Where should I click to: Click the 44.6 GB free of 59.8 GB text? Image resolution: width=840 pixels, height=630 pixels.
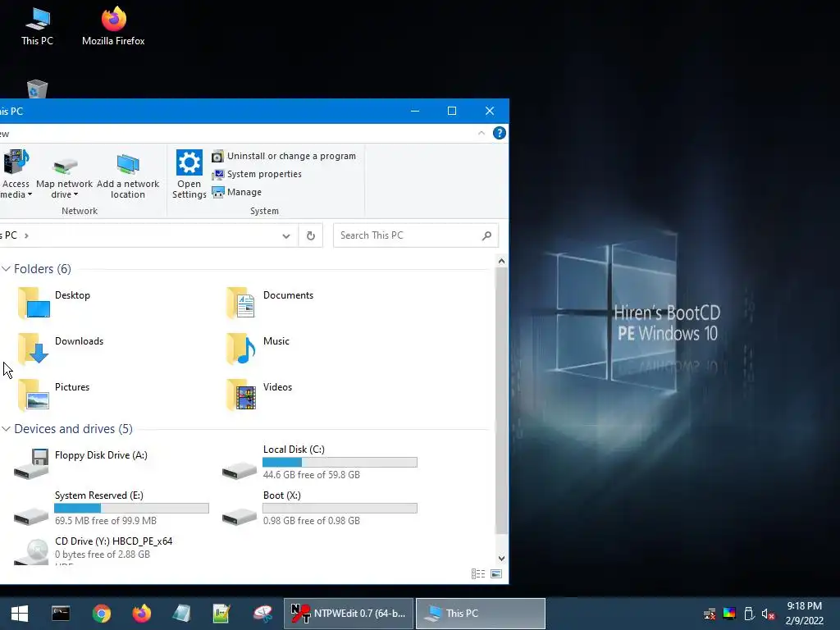pos(311,475)
